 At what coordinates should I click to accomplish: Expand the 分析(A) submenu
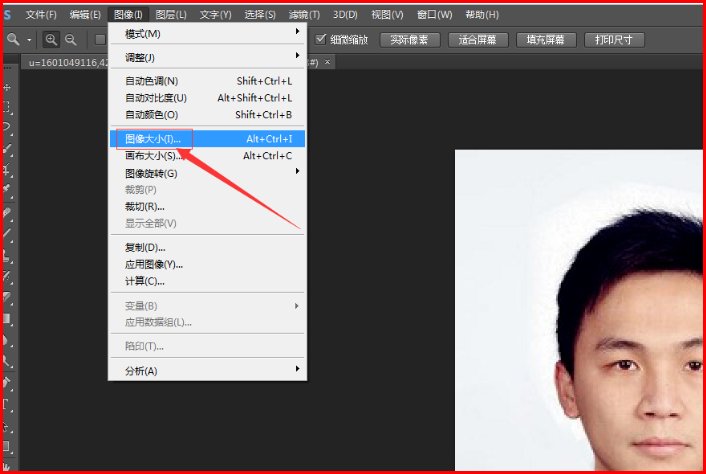[x=208, y=370]
